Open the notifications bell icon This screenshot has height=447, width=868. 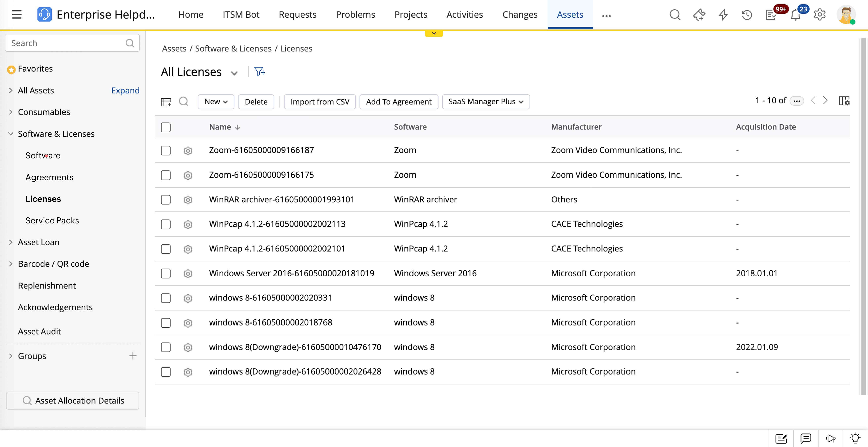pyautogui.click(x=795, y=15)
